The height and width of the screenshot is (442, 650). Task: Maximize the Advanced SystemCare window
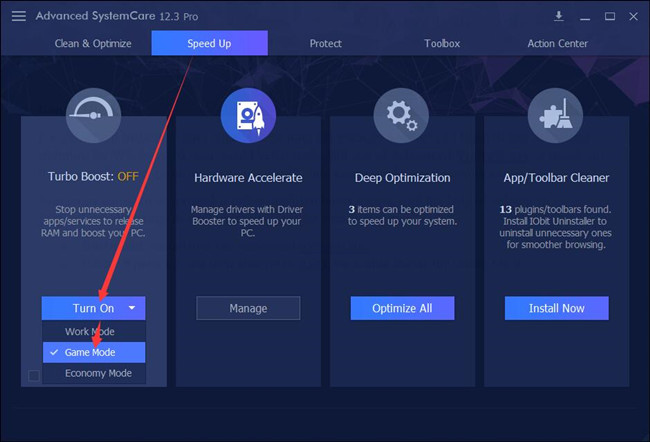tap(609, 16)
